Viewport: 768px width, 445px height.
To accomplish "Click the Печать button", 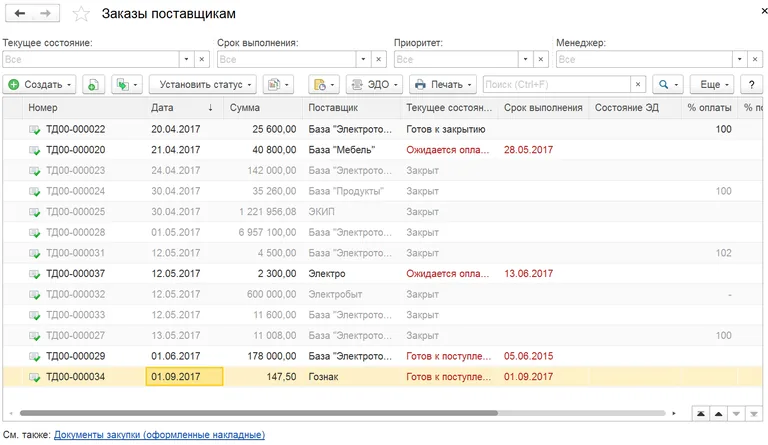I will (443, 85).
